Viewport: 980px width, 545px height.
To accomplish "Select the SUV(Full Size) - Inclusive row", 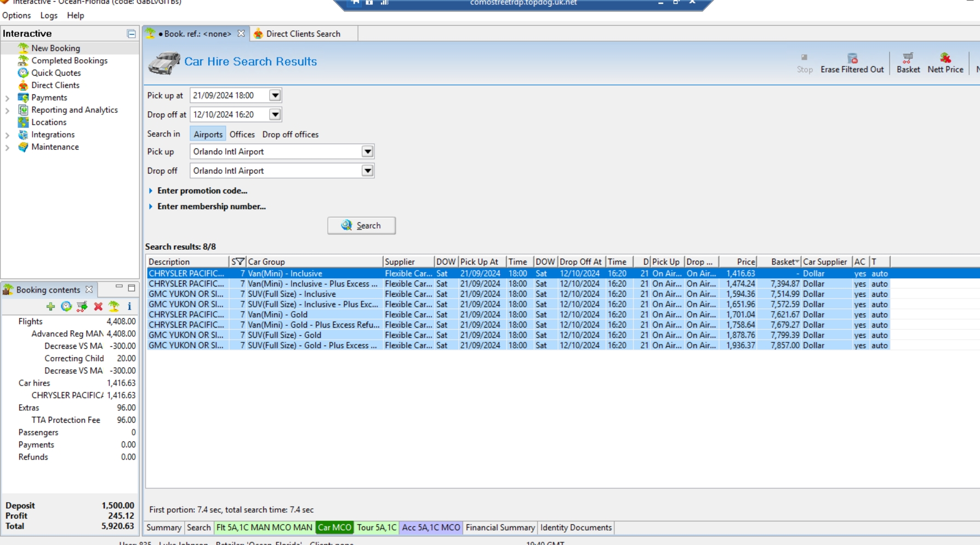I will pos(519,294).
